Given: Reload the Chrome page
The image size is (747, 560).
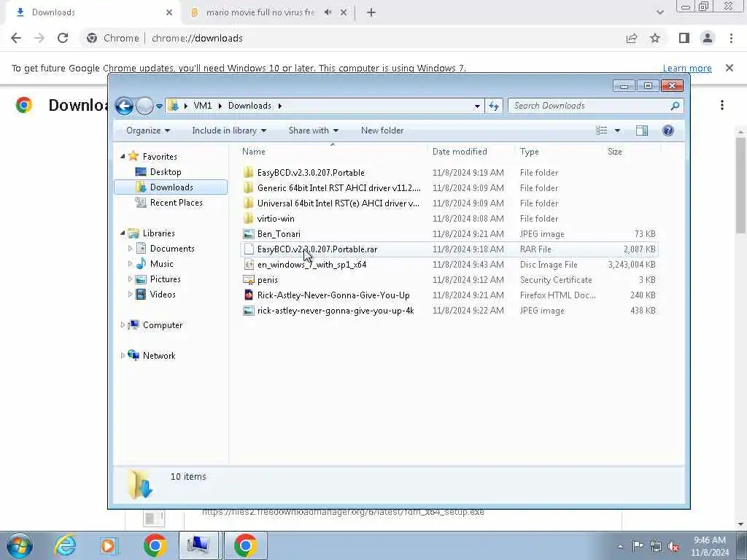Looking at the screenshot, I should point(63,38).
